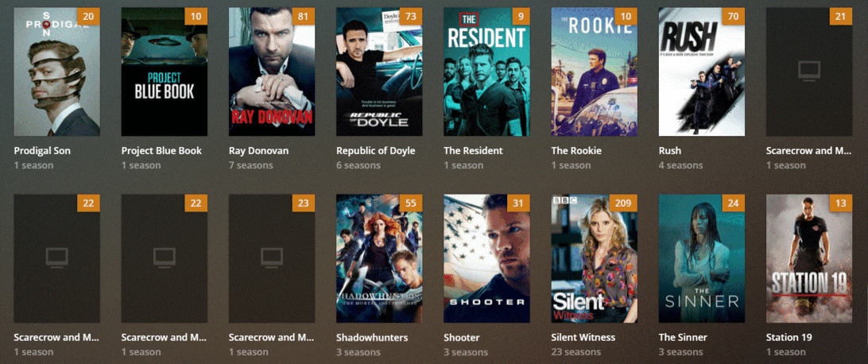This screenshot has height=364, width=868.
Task: Select the Rush poster
Action: (701, 72)
